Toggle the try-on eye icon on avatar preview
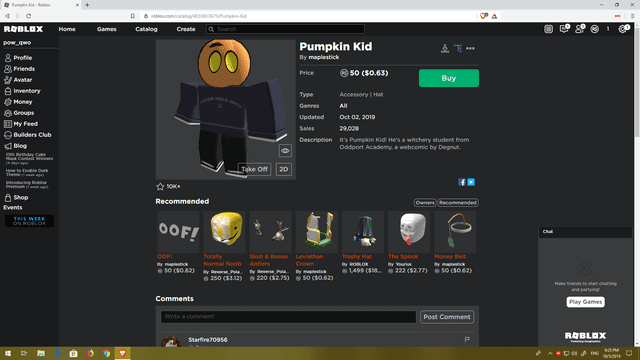This screenshot has width=640, height=360. 285,151
